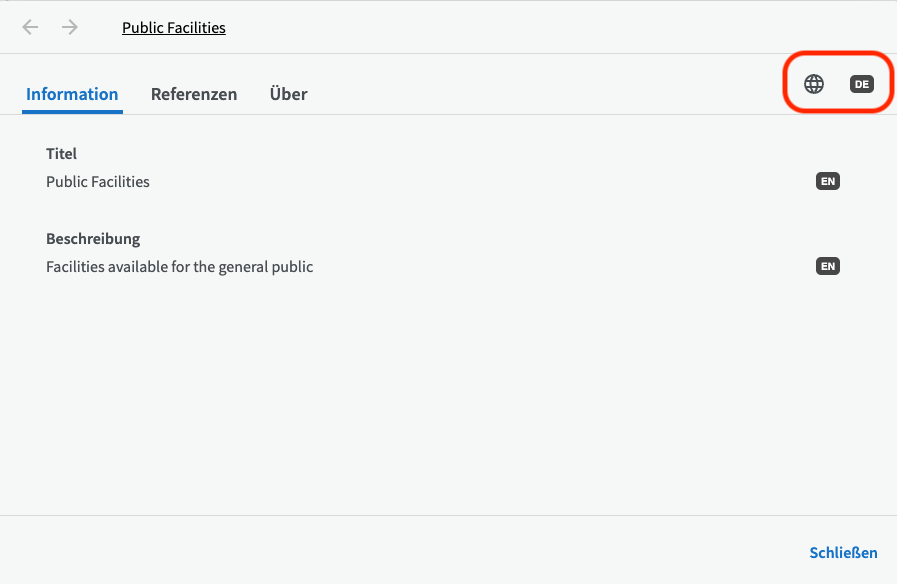
Task: Click the empty footer area left of Schließen
Action: [400, 552]
